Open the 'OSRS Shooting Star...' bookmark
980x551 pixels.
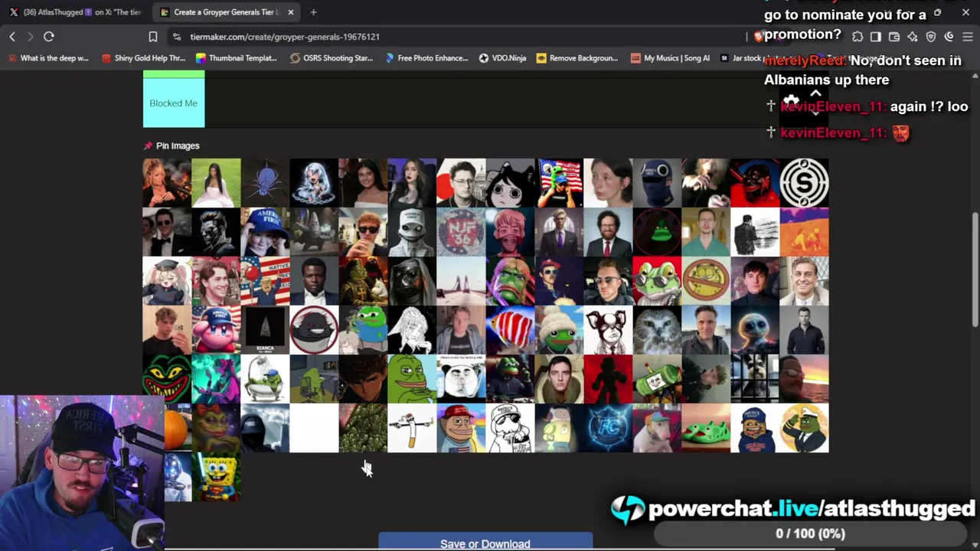tap(331, 58)
